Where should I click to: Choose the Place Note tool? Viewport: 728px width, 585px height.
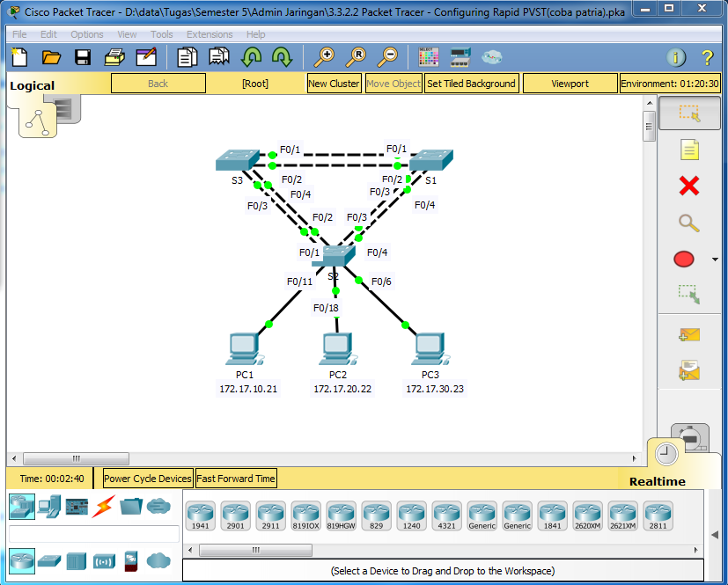(689, 150)
